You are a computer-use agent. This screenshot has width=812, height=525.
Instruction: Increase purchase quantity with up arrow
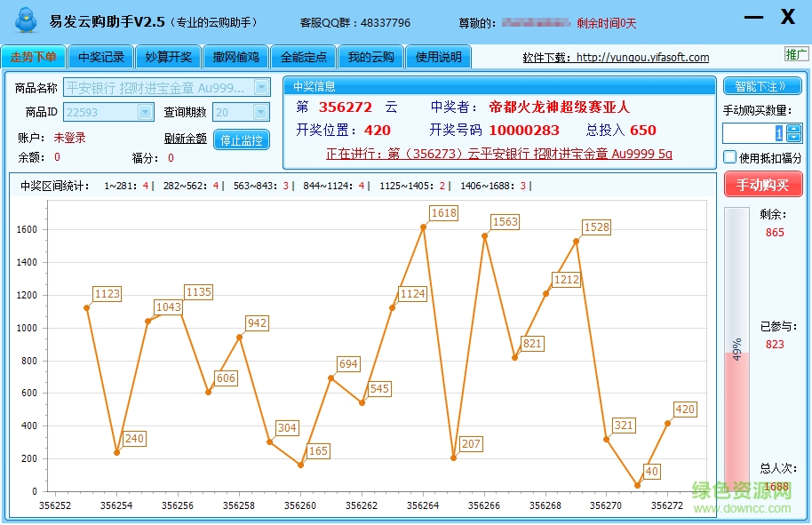(x=793, y=131)
